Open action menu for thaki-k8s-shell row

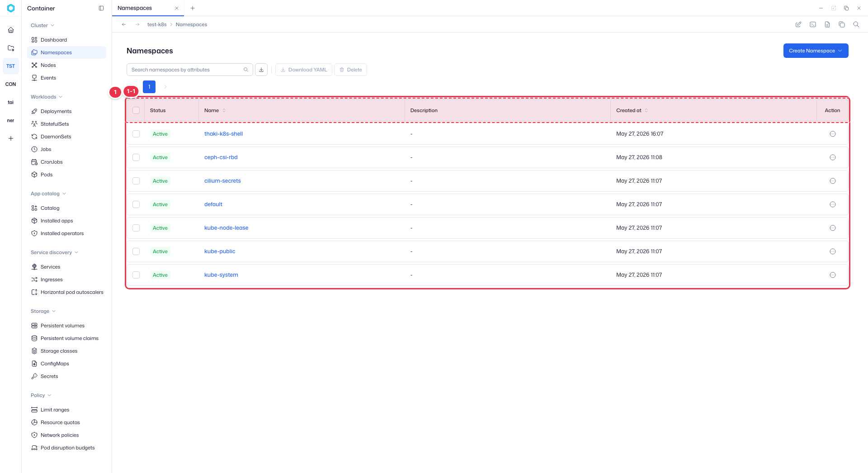(x=833, y=134)
